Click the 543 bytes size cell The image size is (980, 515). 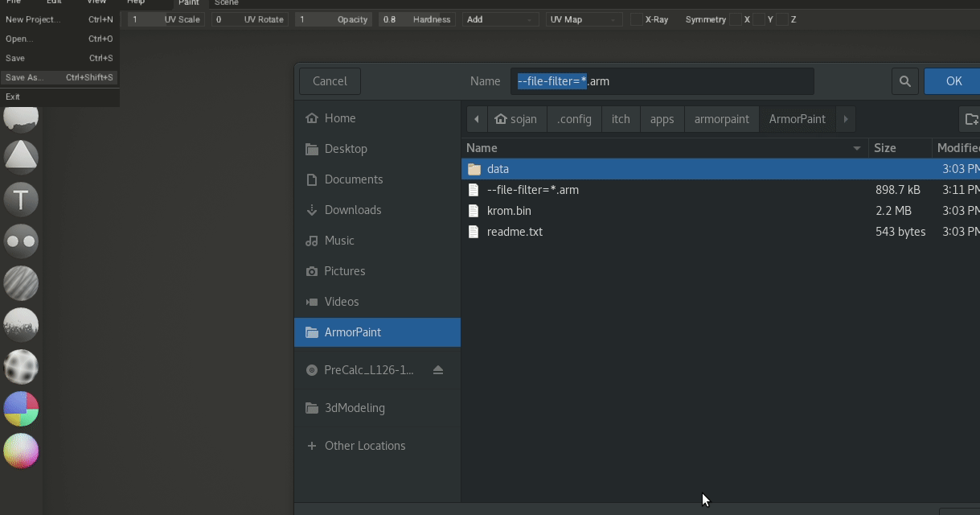coord(900,232)
